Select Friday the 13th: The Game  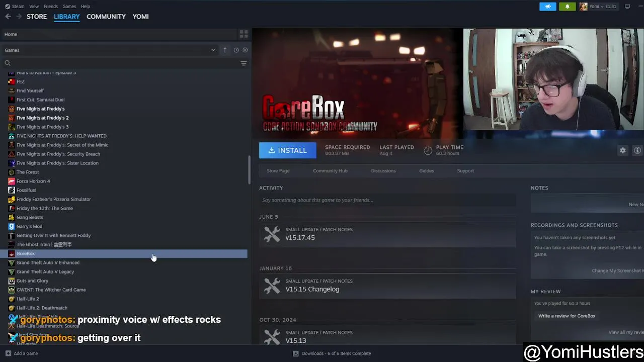pos(44,208)
